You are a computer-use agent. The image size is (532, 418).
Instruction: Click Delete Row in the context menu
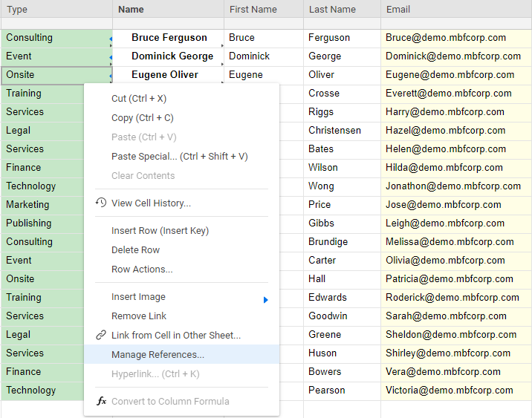pos(135,250)
